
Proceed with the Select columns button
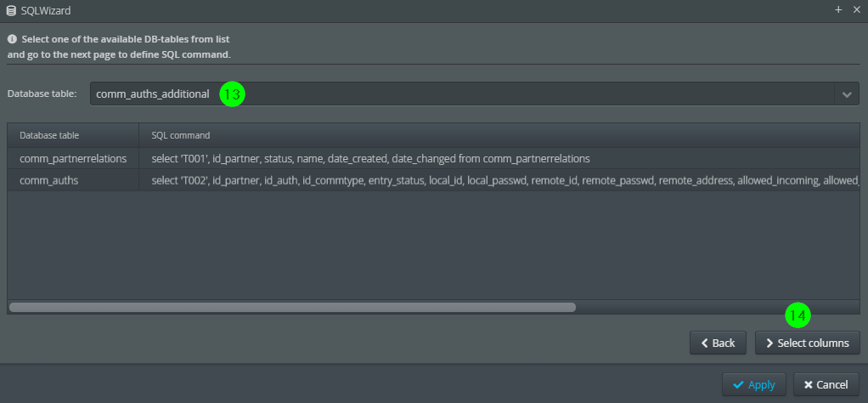(808, 343)
